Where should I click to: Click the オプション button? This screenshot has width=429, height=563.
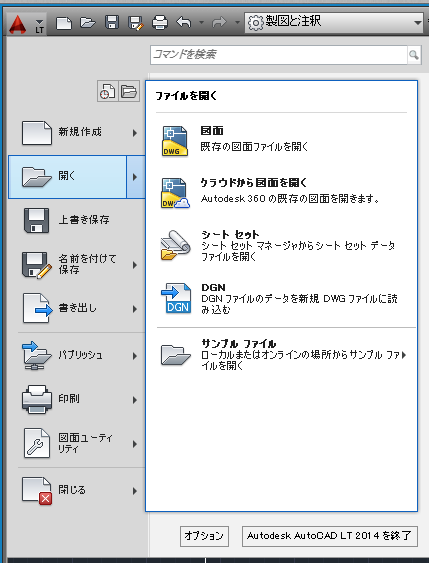click(204, 536)
